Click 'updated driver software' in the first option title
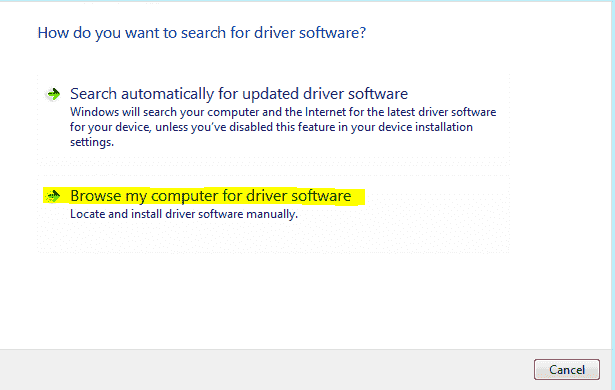The height and width of the screenshot is (390, 615). pos(325,94)
